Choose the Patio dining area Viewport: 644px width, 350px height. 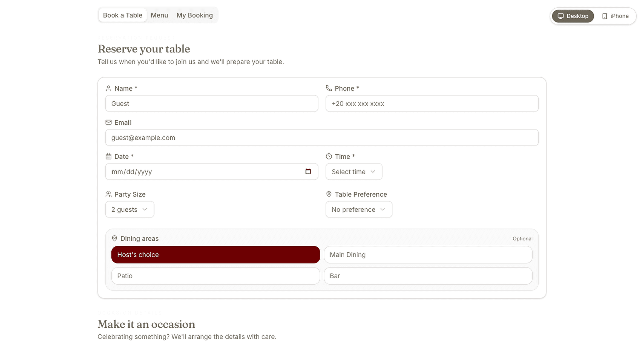click(216, 276)
